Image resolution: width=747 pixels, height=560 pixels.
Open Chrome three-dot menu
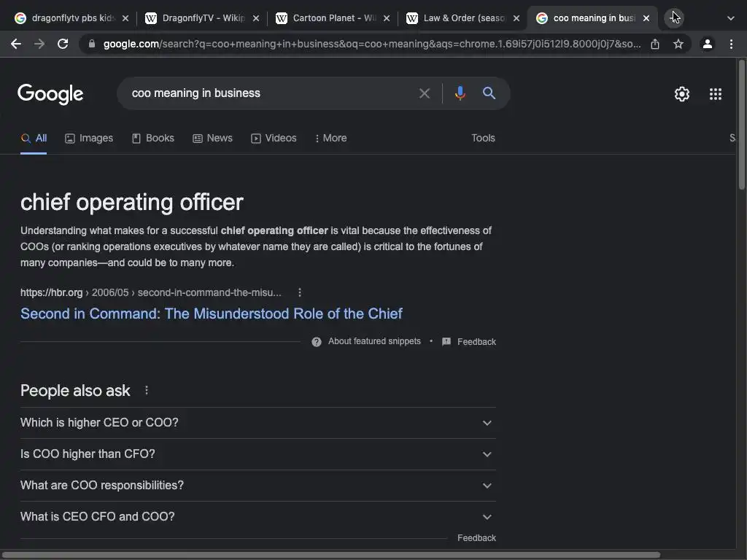(x=731, y=44)
